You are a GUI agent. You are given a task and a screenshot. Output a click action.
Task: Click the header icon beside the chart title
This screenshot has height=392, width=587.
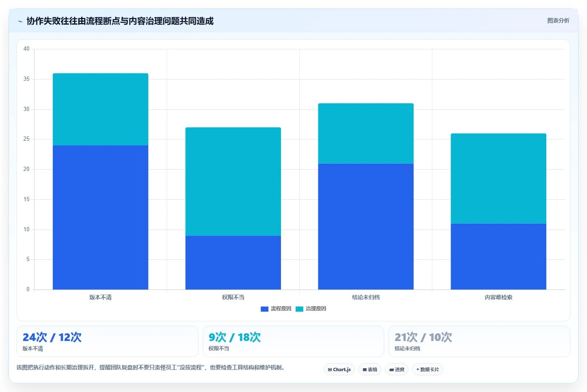(20, 21)
